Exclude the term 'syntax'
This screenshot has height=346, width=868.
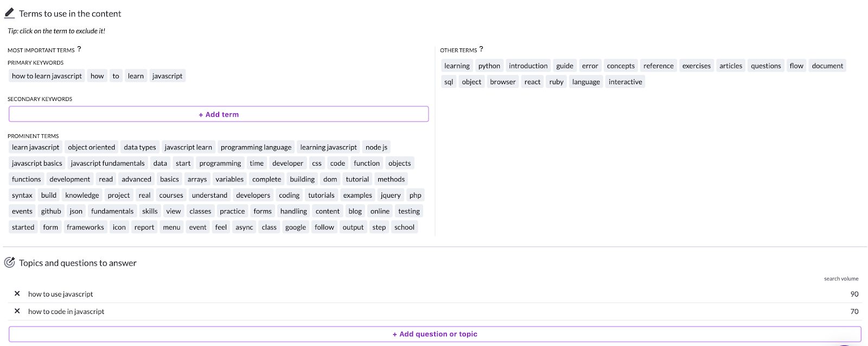pos(22,195)
